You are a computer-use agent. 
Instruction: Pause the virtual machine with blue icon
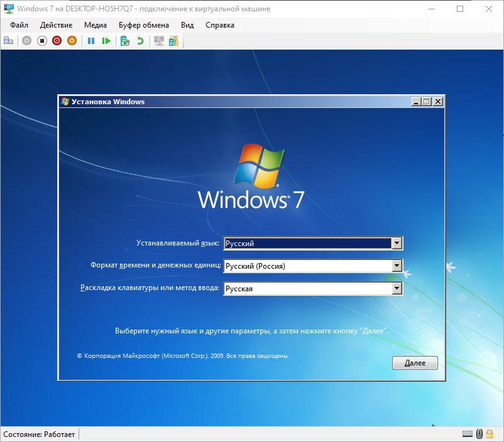tap(91, 41)
